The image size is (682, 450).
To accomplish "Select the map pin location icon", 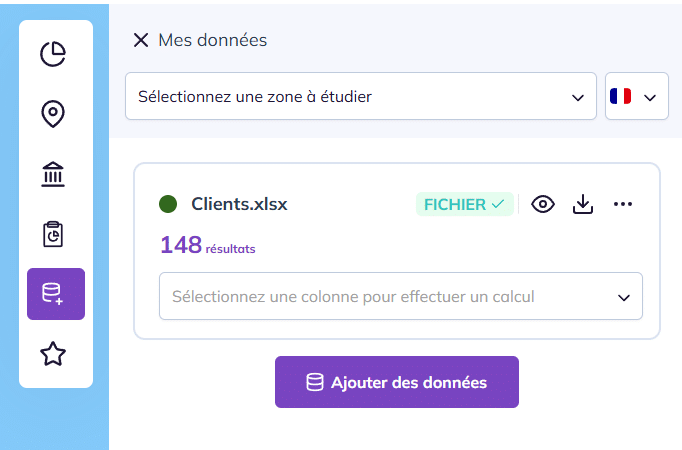I will 53,114.
